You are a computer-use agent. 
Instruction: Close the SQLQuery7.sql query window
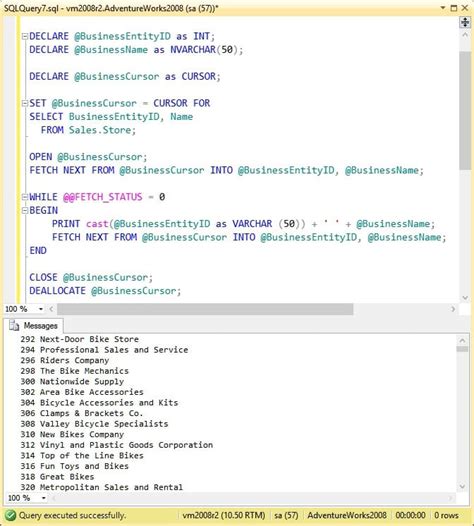pos(465,8)
